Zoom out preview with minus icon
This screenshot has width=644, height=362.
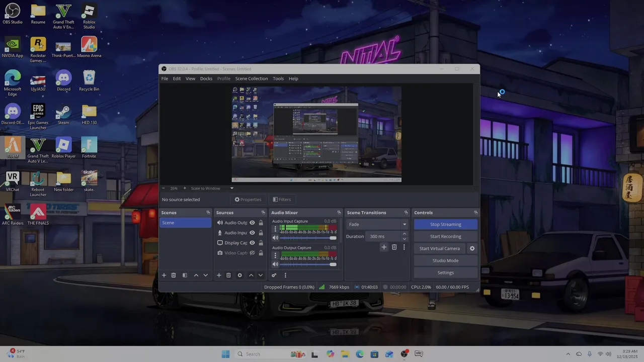[163, 189]
